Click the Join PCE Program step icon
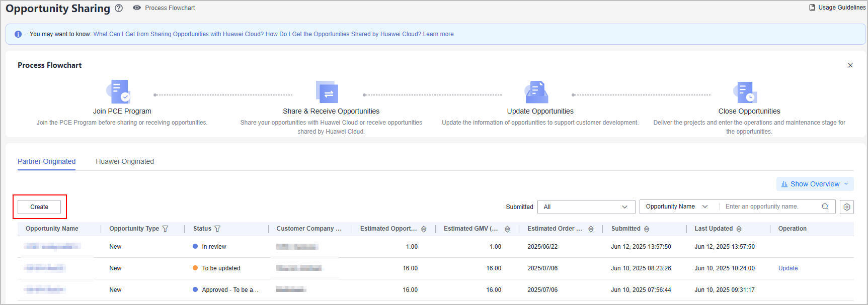Screen dimensions: 868x305 [119, 91]
